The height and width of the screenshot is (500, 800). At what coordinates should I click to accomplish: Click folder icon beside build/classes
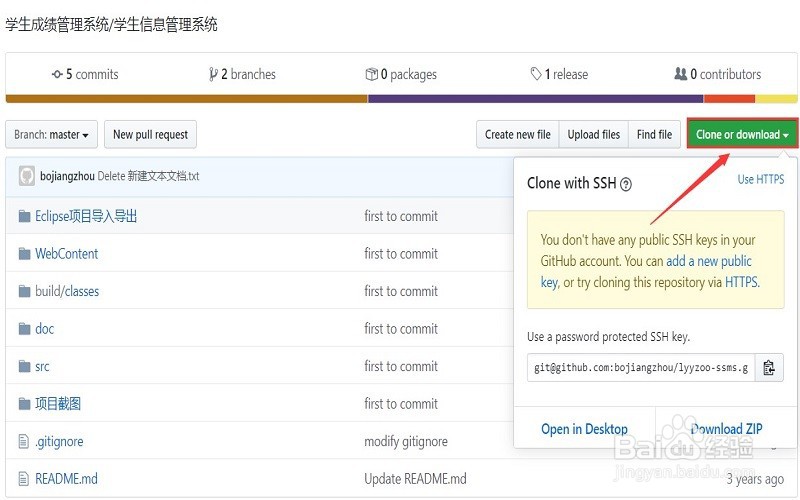coord(24,291)
